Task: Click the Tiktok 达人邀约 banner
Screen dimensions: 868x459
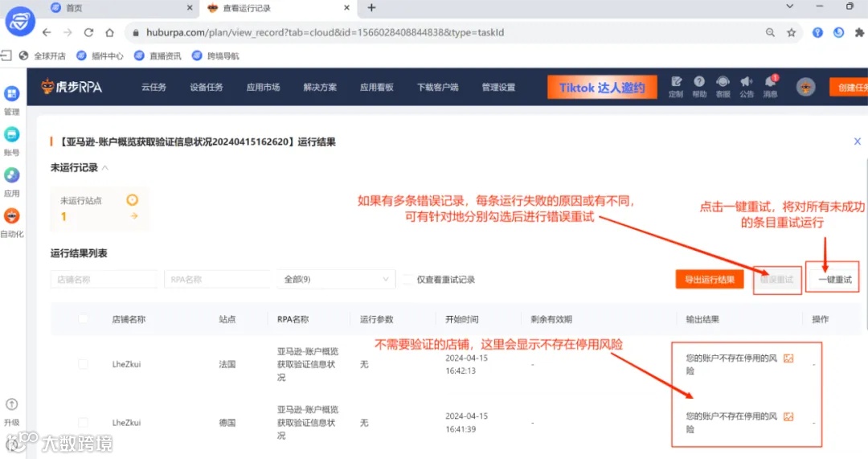Action: (x=602, y=88)
